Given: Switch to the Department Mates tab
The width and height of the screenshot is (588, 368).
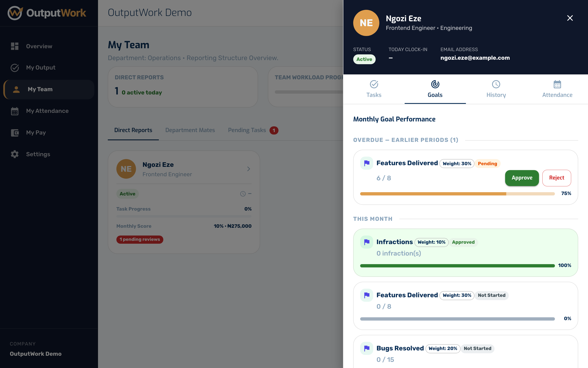Looking at the screenshot, I should point(190,130).
